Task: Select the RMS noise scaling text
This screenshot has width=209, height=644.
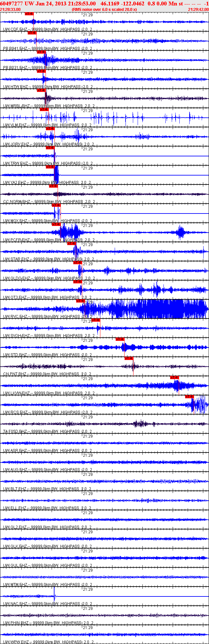Action: click(x=104, y=10)
